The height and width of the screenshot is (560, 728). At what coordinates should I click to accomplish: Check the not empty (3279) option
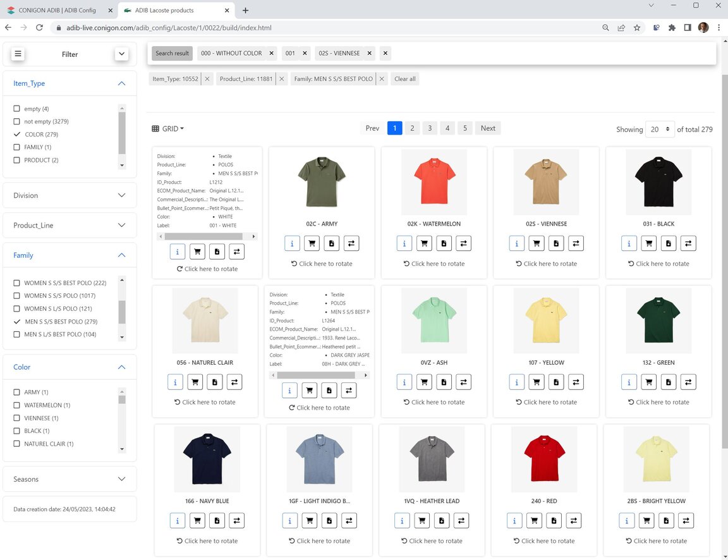(16, 121)
